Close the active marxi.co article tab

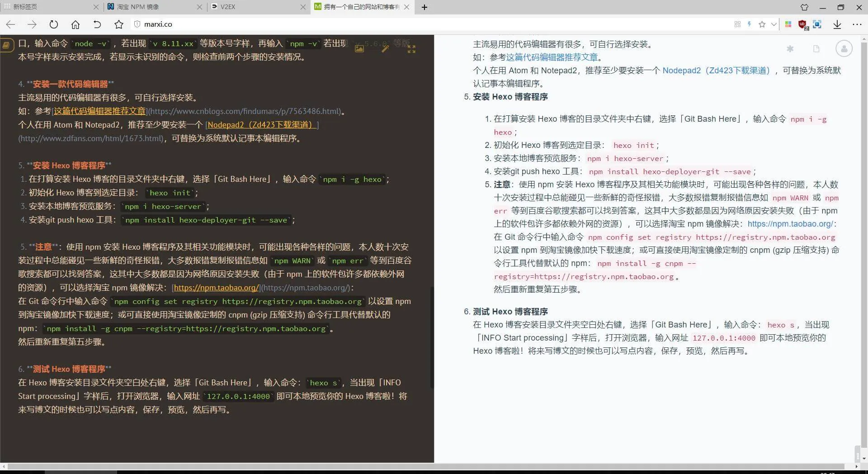click(407, 7)
